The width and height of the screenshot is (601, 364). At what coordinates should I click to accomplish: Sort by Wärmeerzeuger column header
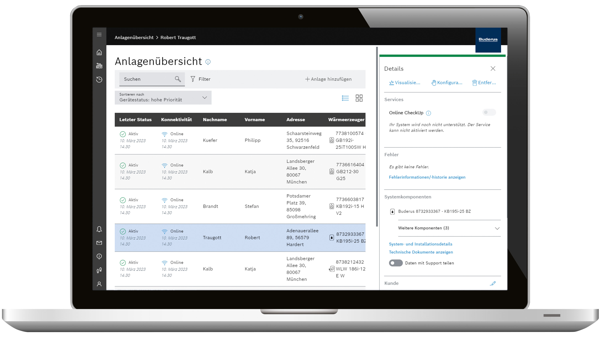tap(346, 120)
